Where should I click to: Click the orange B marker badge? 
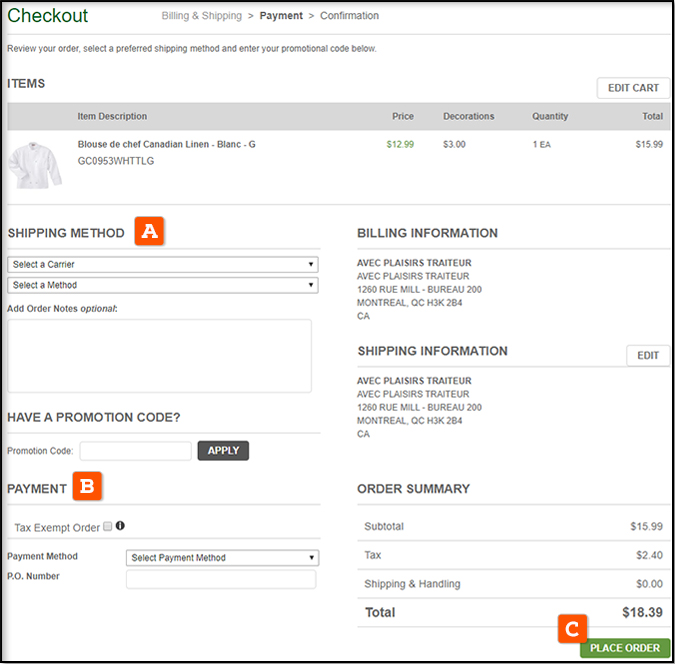(x=87, y=487)
